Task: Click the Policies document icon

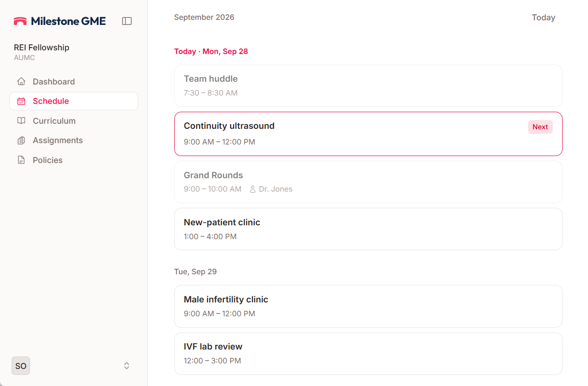Action: pyautogui.click(x=21, y=160)
